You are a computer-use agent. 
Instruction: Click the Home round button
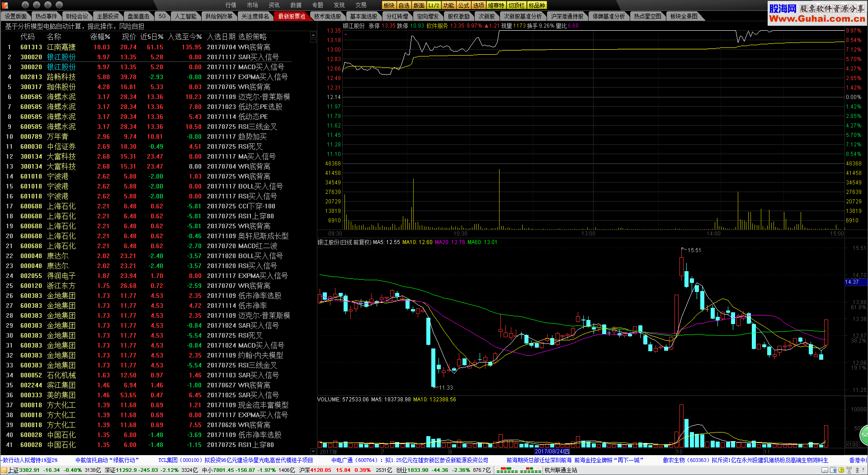tap(25, 5)
